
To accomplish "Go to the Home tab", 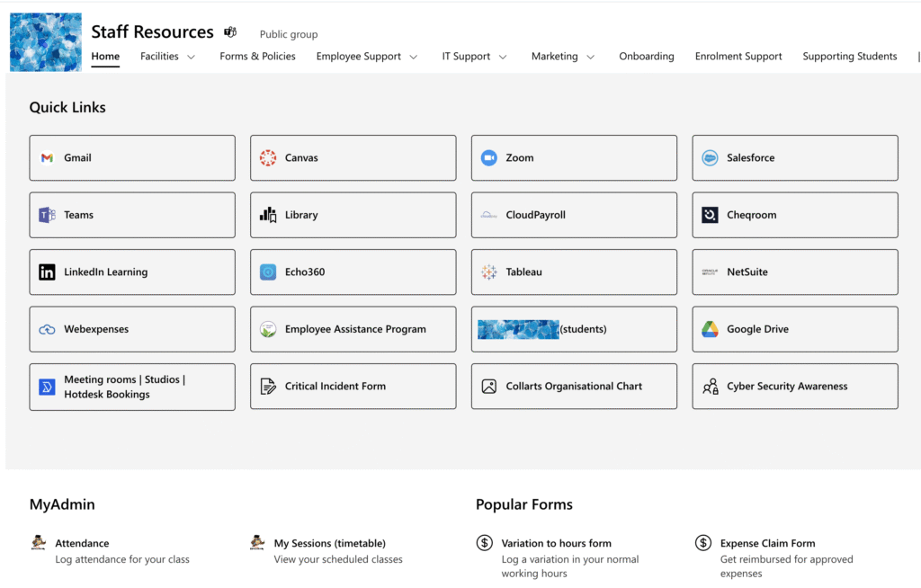I will [105, 57].
